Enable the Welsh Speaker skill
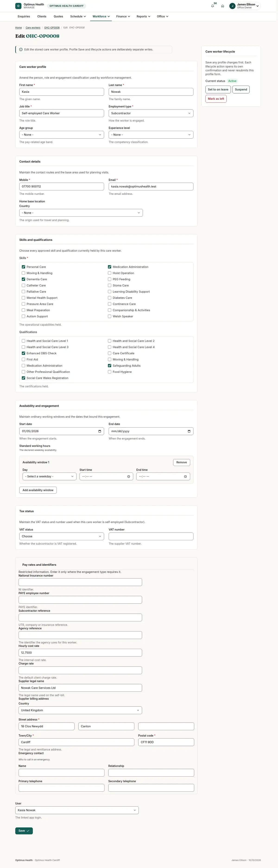Screen dimensions: 278x868 110,316
